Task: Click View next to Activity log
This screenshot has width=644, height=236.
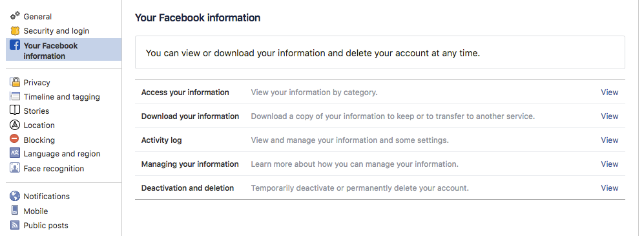Action: click(x=610, y=140)
